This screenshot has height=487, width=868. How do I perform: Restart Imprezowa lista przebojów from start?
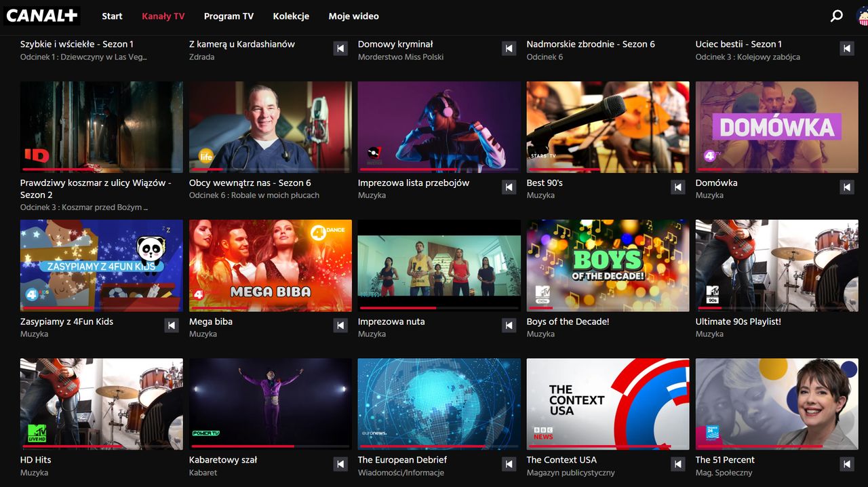click(509, 187)
